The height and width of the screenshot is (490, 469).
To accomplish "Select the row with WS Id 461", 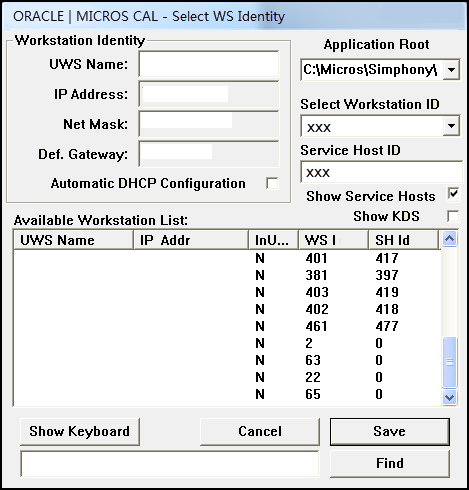I will coord(227,326).
